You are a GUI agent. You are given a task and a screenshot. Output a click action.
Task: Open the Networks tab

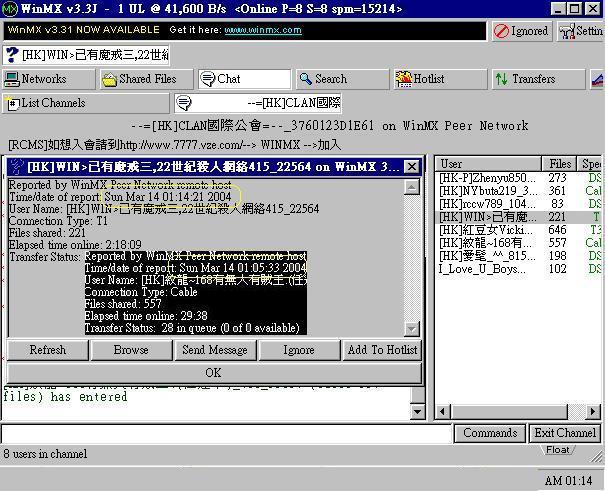point(49,79)
